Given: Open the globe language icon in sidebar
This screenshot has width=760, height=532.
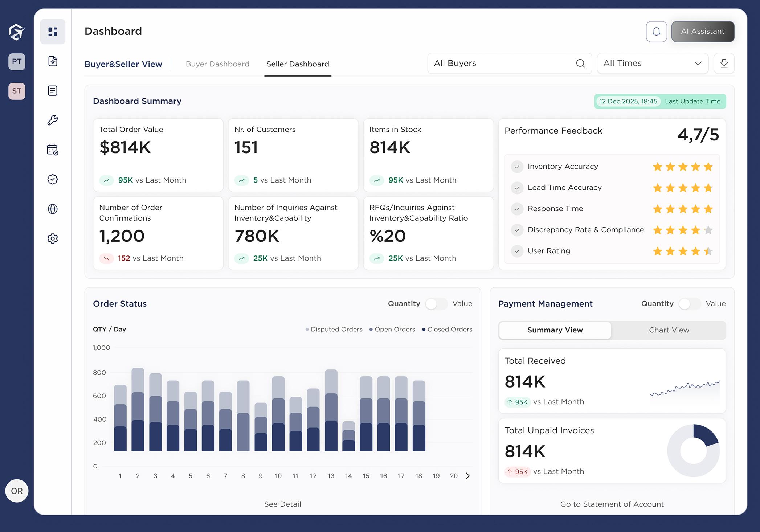Looking at the screenshot, I should coord(53,209).
